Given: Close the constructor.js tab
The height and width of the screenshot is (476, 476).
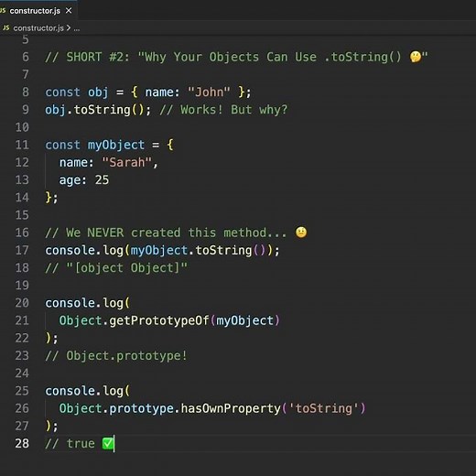Looking at the screenshot, I should pos(69,11).
